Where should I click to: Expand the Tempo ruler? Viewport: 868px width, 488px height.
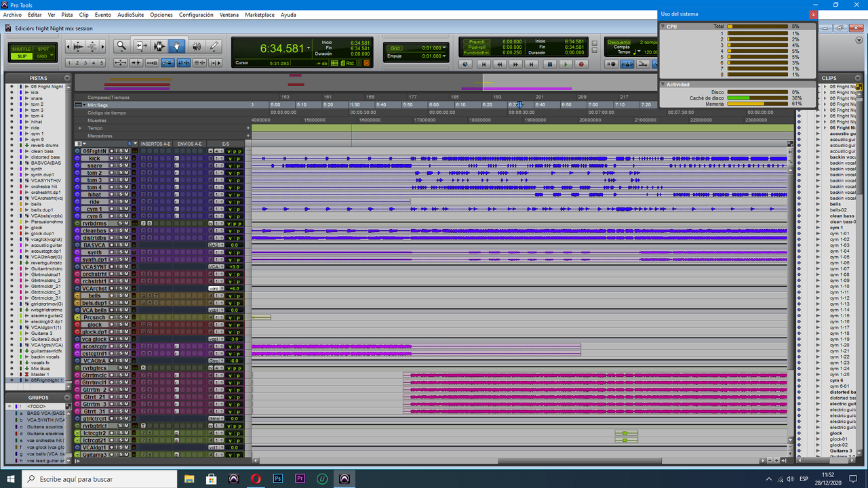pyautogui.click(x=80, y=127)
